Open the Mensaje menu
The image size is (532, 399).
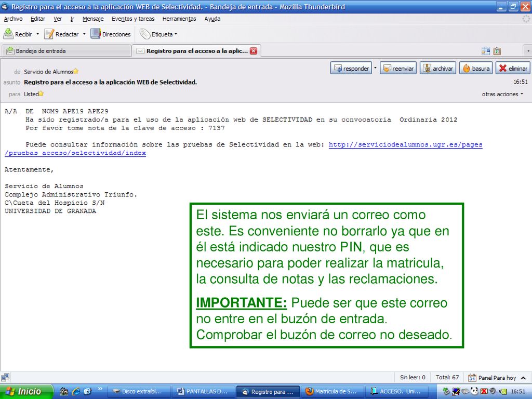tap(93, 19)
